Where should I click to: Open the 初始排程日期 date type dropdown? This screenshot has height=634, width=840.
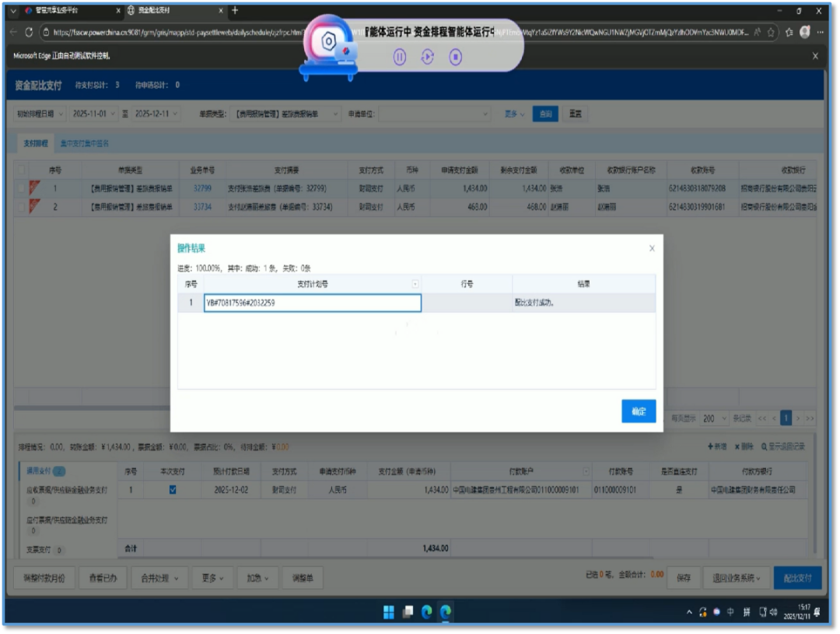point(40,114)
